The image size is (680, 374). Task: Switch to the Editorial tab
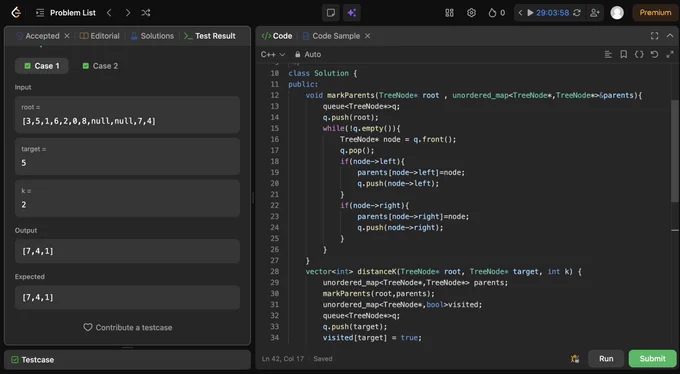point(100,36)
